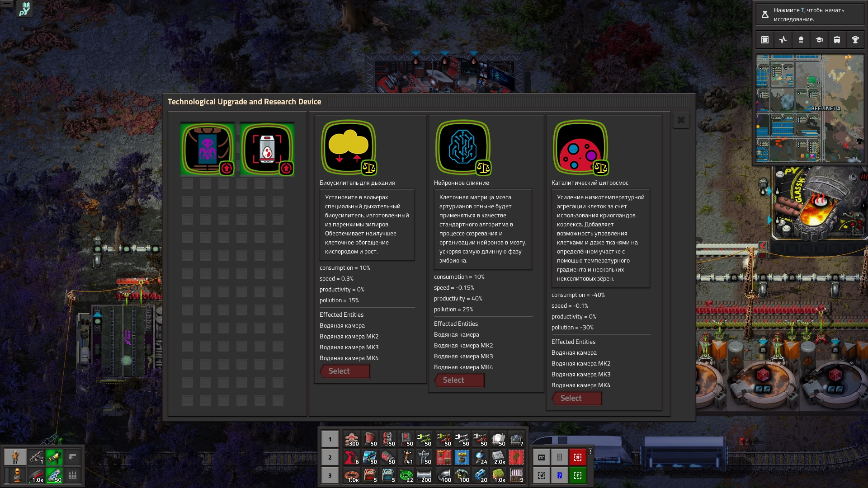The image size is (868, 488).
Task: Click the pY mod icon top-left
Action: [x=24, y=9]
